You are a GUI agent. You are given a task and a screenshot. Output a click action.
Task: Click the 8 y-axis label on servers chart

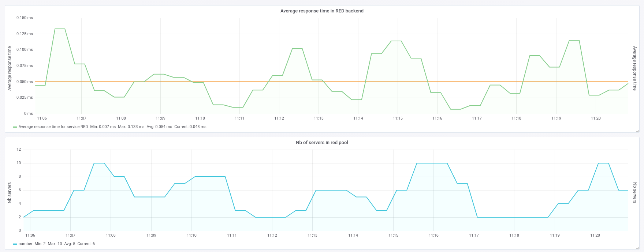point(20,176)
